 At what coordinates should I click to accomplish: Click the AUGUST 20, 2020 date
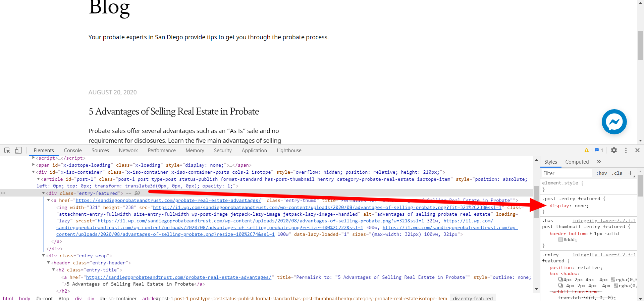113,92
